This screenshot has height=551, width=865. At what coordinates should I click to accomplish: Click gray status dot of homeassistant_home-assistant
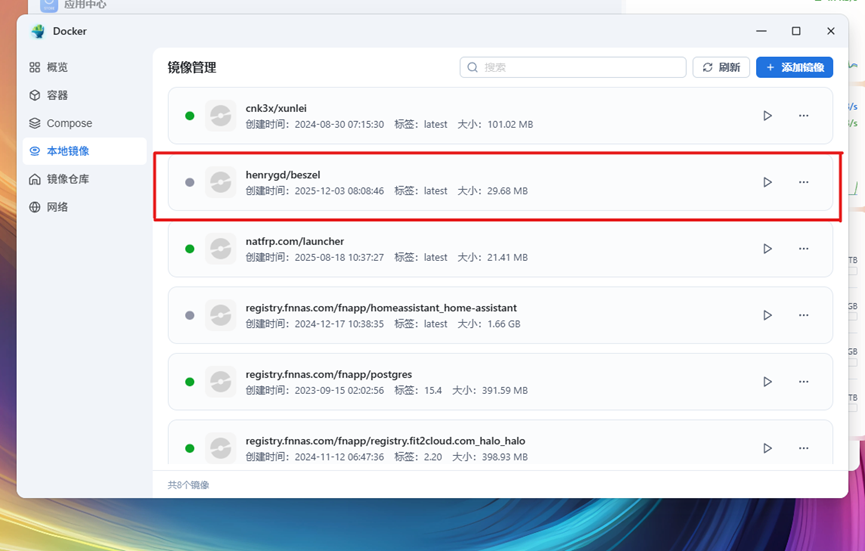click(x=190, y=315)
